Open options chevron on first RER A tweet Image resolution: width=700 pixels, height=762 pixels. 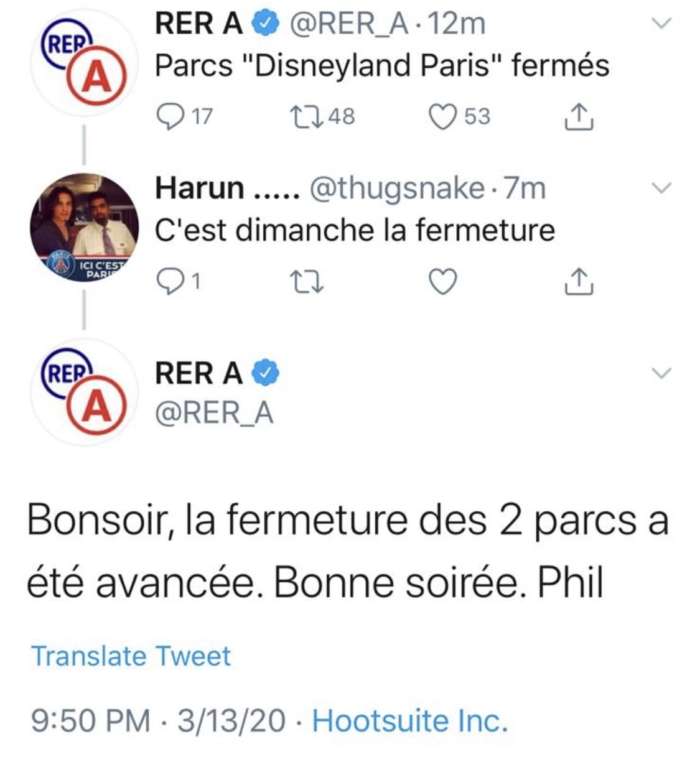[661, 24]
